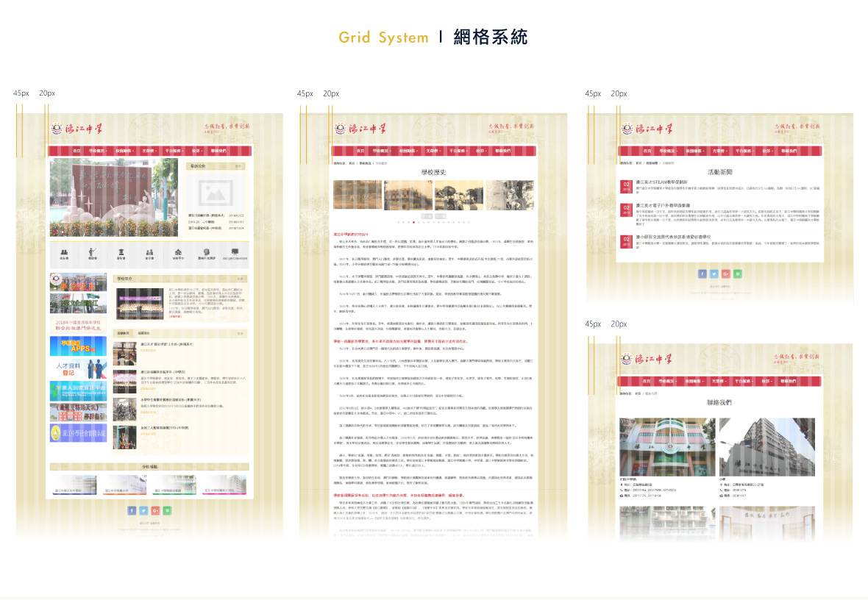Screen dimensions: 868x600
Task: Click the image placeholder in homepage announcement panel
Action: (216, 193)
